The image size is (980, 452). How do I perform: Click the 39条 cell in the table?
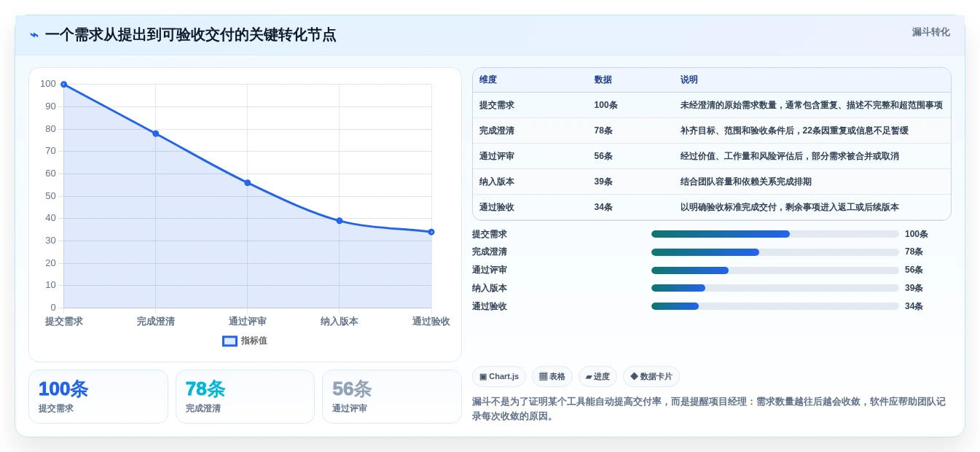tap(603, 182)
